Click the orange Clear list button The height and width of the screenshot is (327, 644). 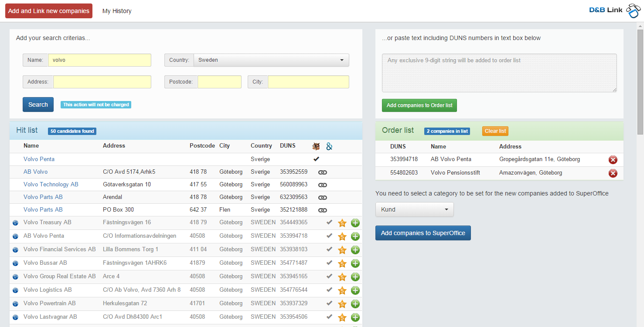[495, 131]
